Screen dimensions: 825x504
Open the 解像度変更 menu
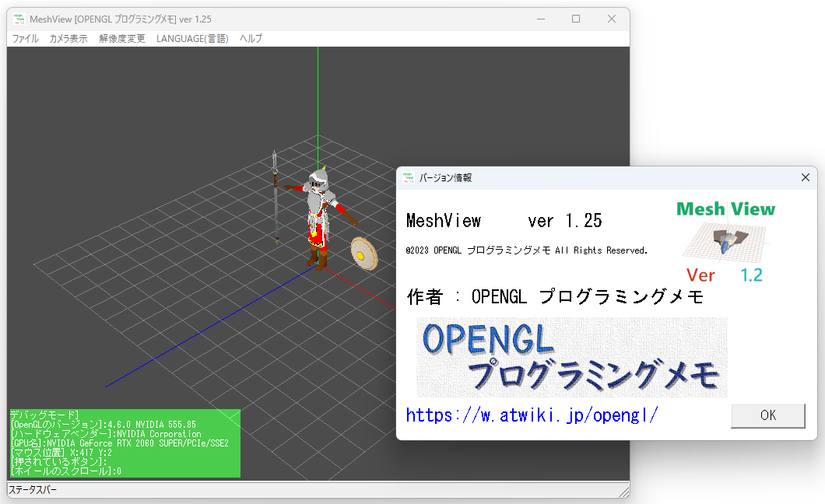tap(122, 38)
